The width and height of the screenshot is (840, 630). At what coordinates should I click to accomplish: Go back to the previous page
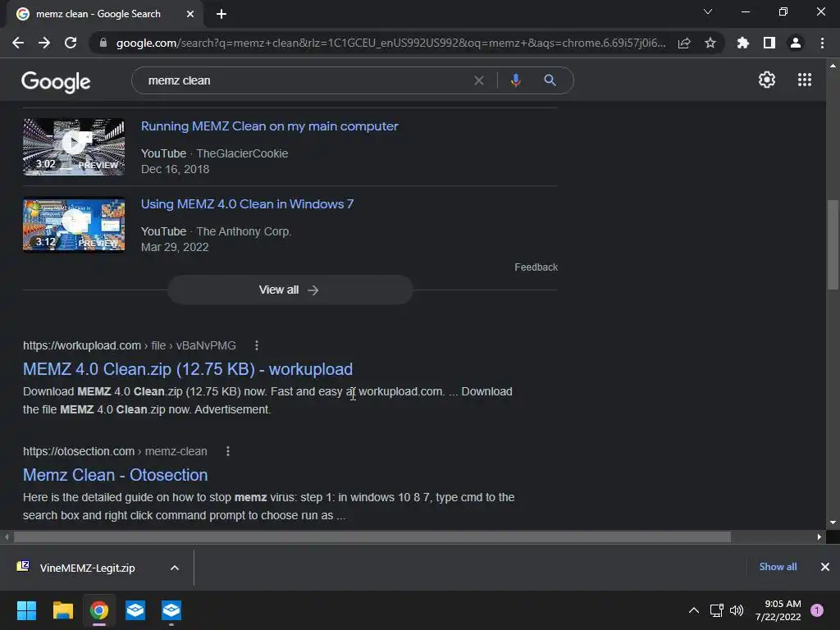pyautogui.click(x=18, y=43)
